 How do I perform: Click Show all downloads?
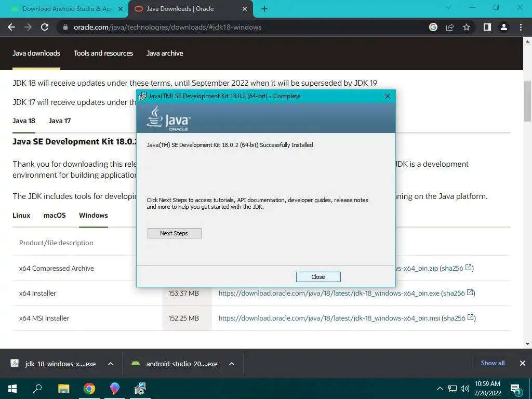tap(493, 363)
